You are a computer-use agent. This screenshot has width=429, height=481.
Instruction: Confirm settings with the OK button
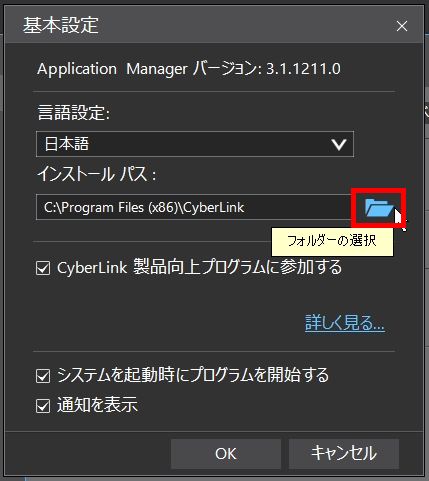[226, 454]
